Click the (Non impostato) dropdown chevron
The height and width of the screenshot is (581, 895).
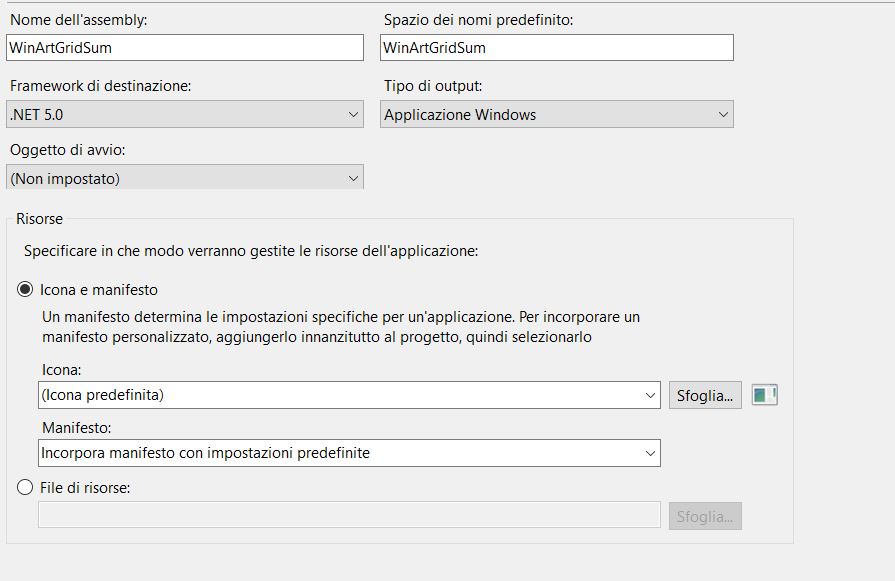(x=353, y=179)
